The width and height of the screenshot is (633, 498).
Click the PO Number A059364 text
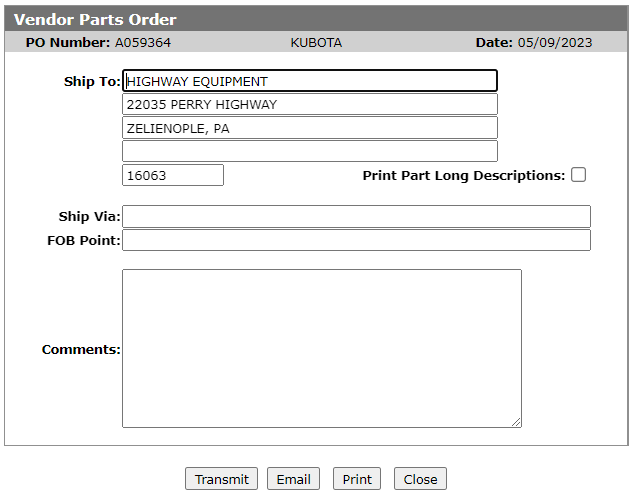pos(98,42)
